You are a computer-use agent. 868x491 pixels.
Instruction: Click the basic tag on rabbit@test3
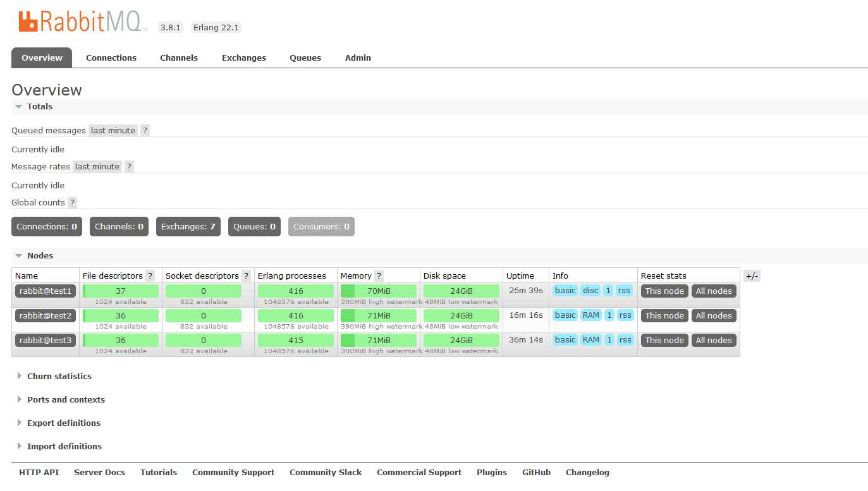pos(565,340)
